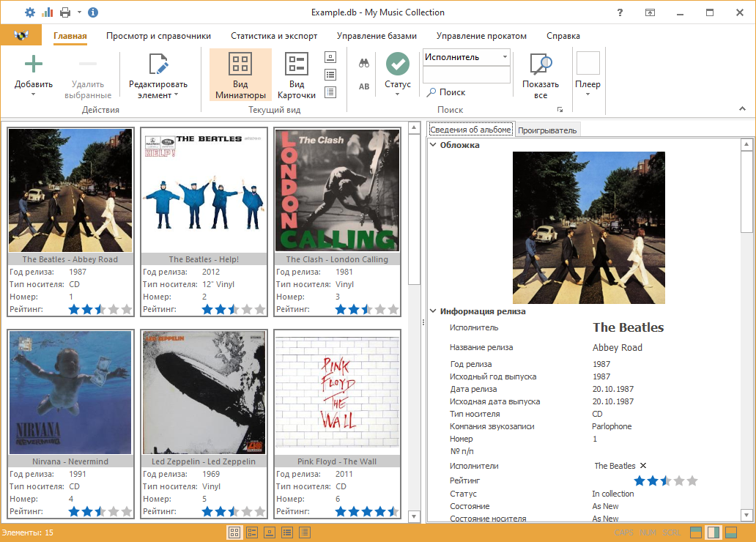Select the details view icon in ribbon
The width and height of the screenshot is (756, 542).
tap(330, 92)
